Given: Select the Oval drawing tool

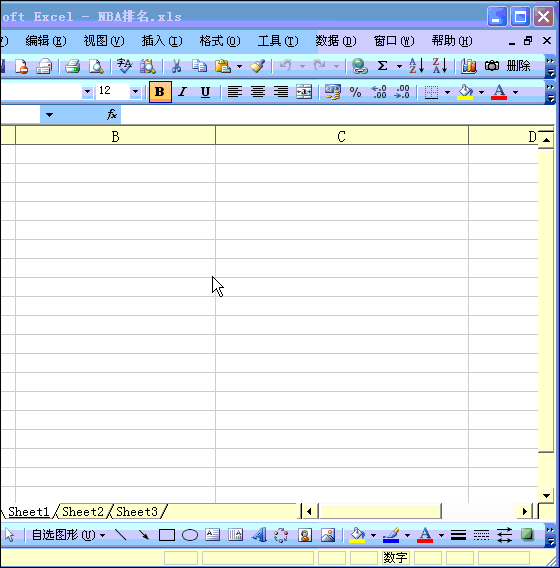Looking at the screenshot, I should [190, 535].
